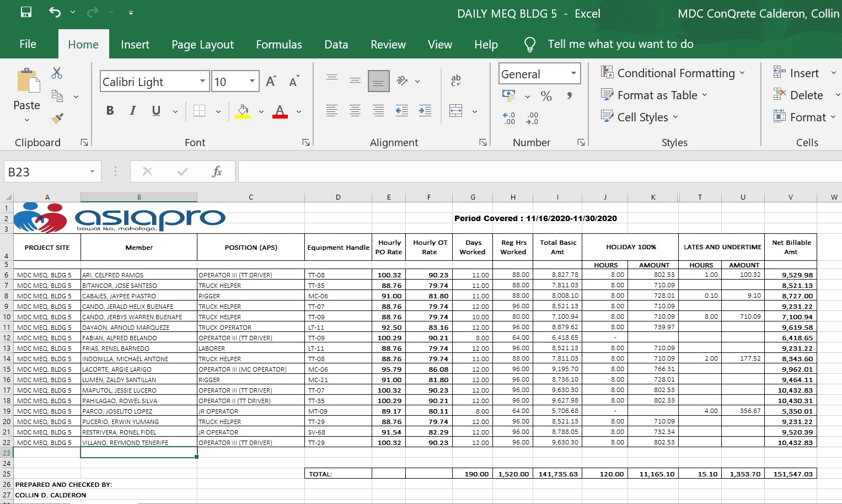This screenshot has width=842, height=504.
Task: Open the font name dropdown
Action: pos(202,82)
